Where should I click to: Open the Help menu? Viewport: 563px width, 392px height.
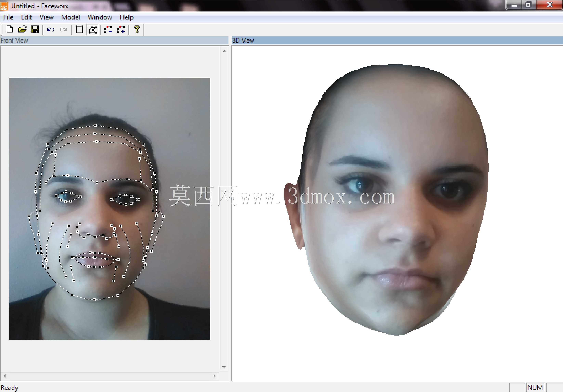point(127,17)
